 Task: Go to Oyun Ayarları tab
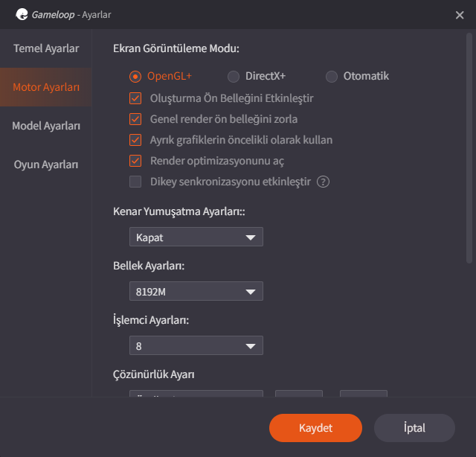pyautogui.click(x=46, y=164)
